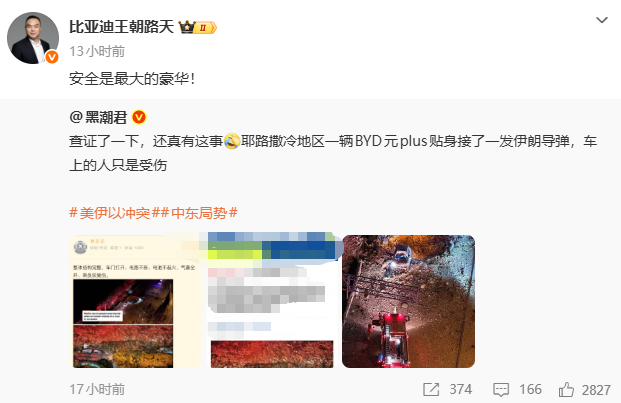
Task: Click the comment speech bubble icon
Action: 501,390
